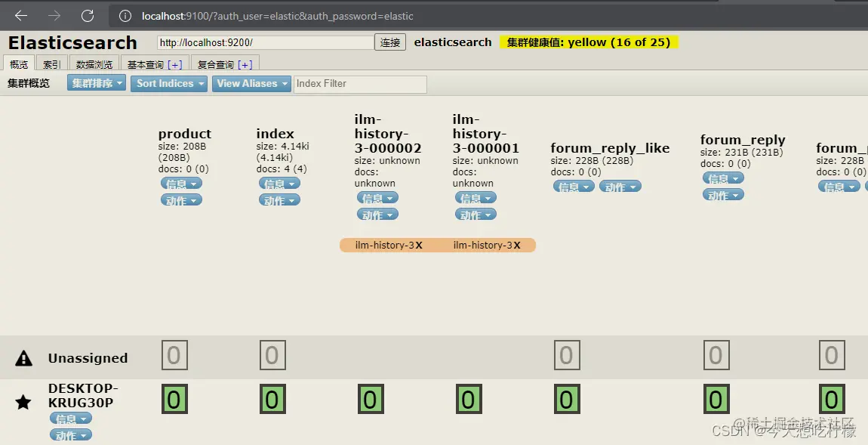Screen dimensions: 868x445
Task: Select unassigned shard 0 of rightmost forum_ index
Action: tap(832, 355)
